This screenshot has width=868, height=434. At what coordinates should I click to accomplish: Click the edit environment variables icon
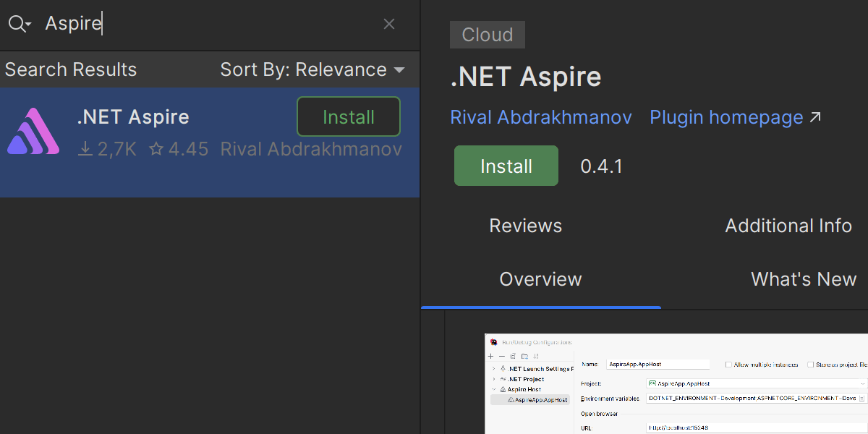[x=862, y=399]
